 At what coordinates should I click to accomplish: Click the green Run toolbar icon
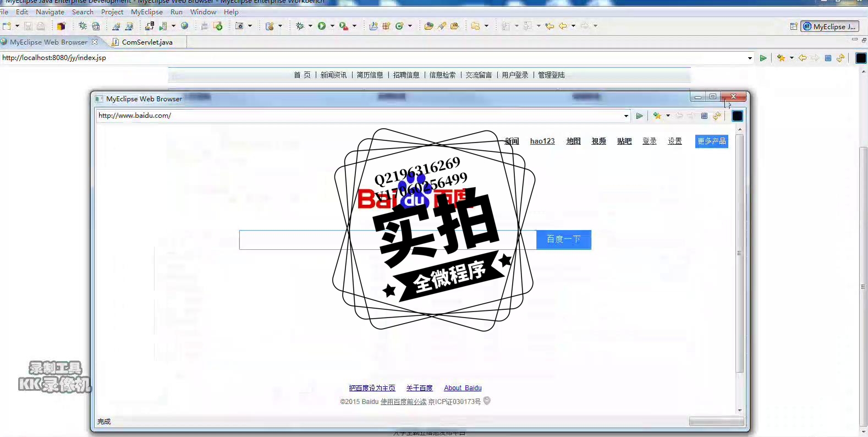[322, 26]
